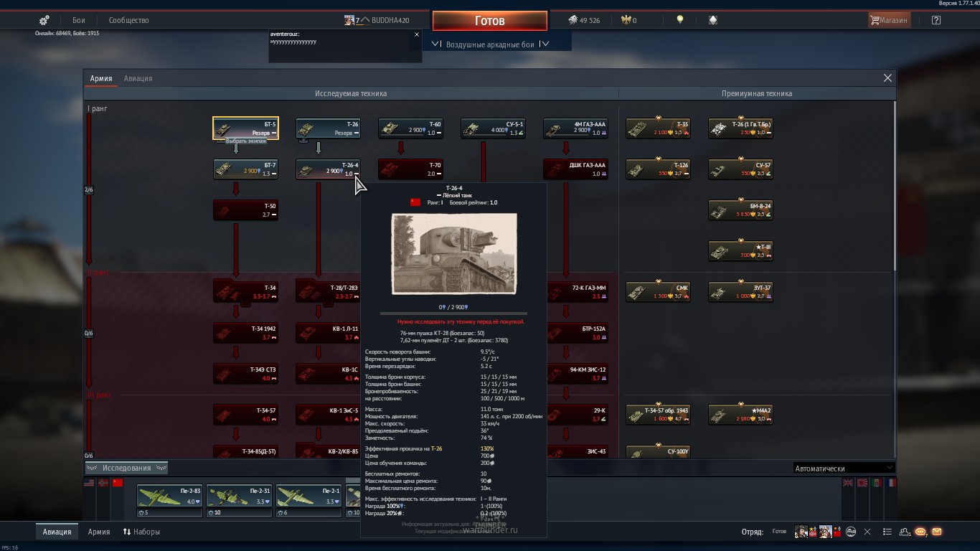Choose the Germany flag nation

104,483
